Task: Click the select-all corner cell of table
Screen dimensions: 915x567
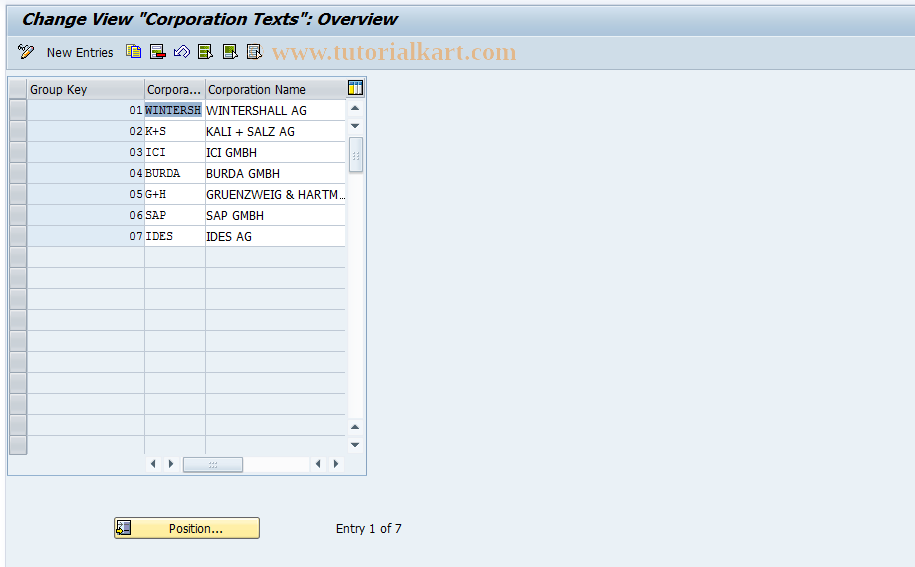Action: coord(18,89)
